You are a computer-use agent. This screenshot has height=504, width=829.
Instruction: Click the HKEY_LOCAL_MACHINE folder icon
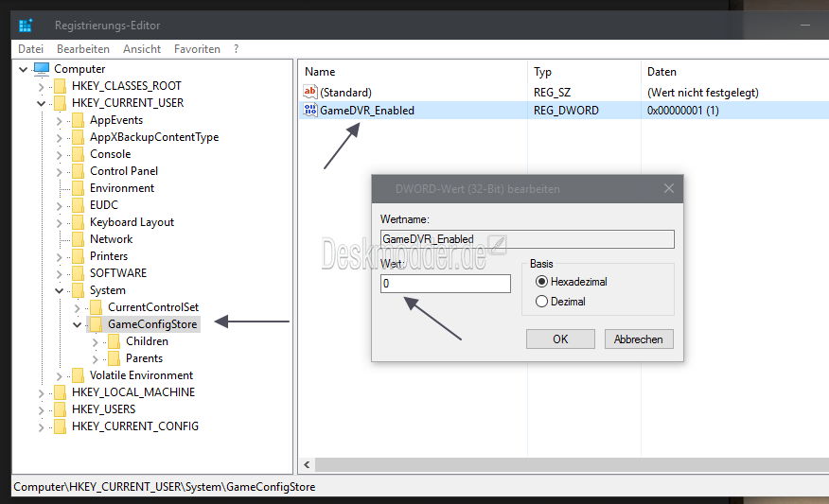(61, 392)
